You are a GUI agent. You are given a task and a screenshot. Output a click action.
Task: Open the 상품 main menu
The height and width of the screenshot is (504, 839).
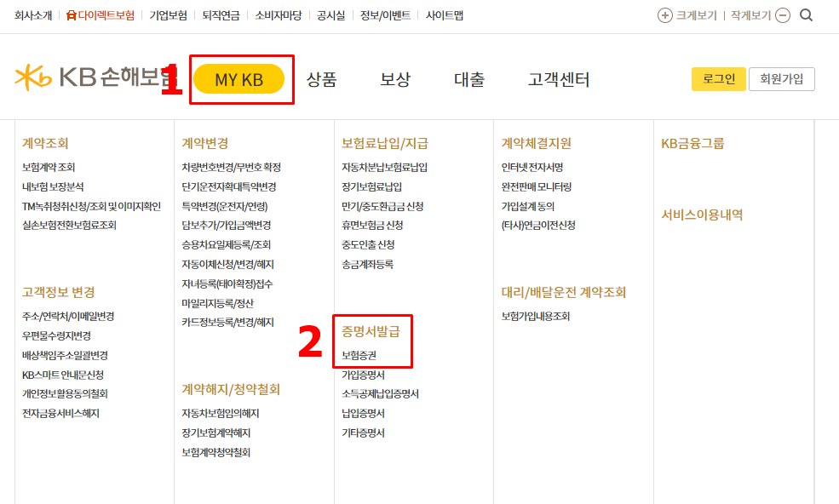pos(322,80)
